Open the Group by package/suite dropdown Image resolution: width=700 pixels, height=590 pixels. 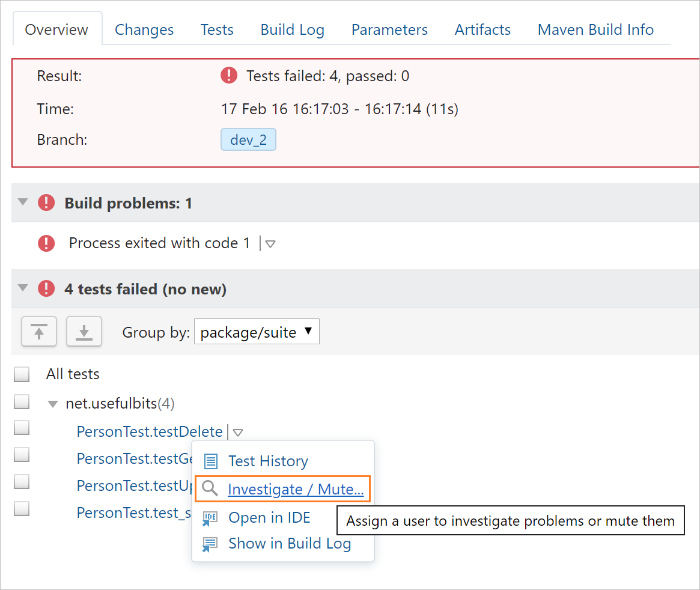point(257,331)
